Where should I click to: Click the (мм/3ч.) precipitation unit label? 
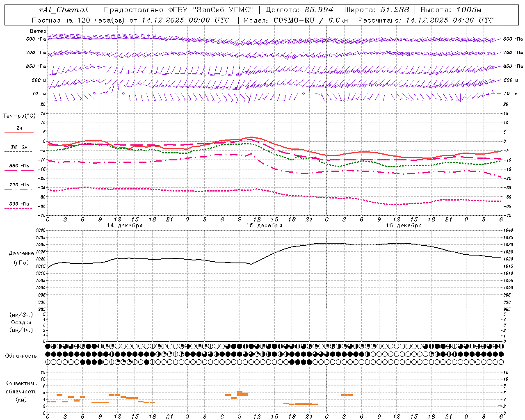pos(21,315)
